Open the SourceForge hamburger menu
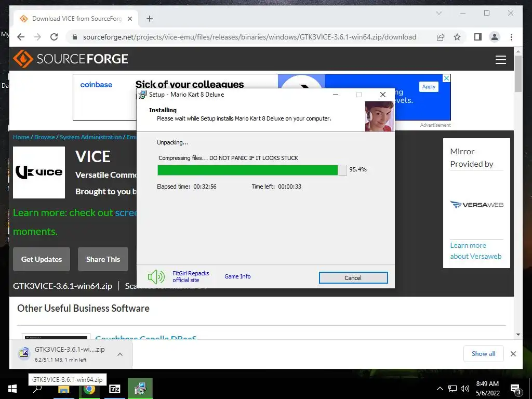This screenshot has width=532, height=399. point(500,60)
